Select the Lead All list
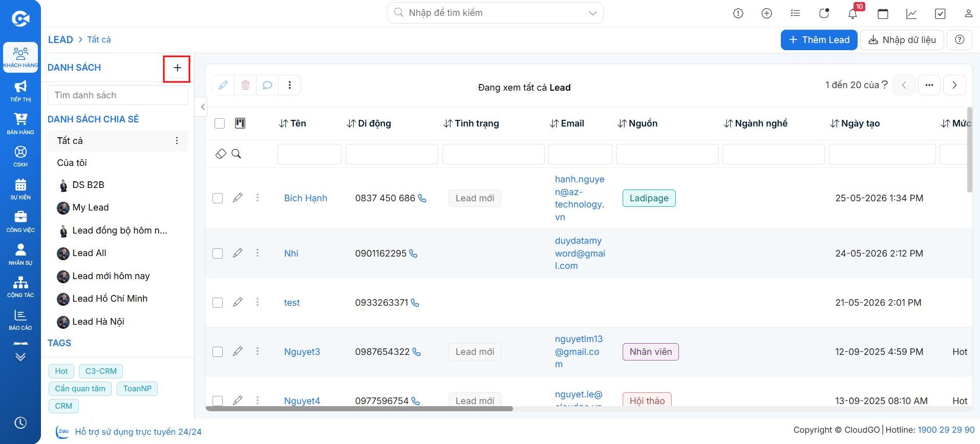The image size is (980, 444). 89,253
